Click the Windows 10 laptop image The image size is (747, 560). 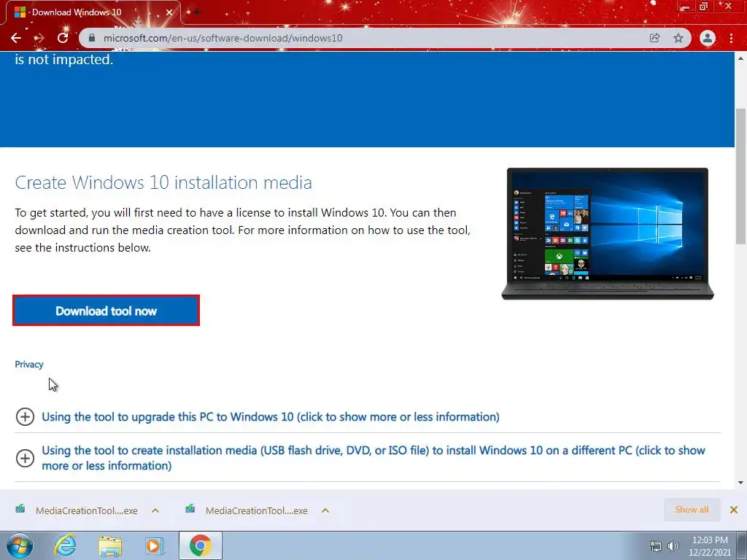click(608, 234)
